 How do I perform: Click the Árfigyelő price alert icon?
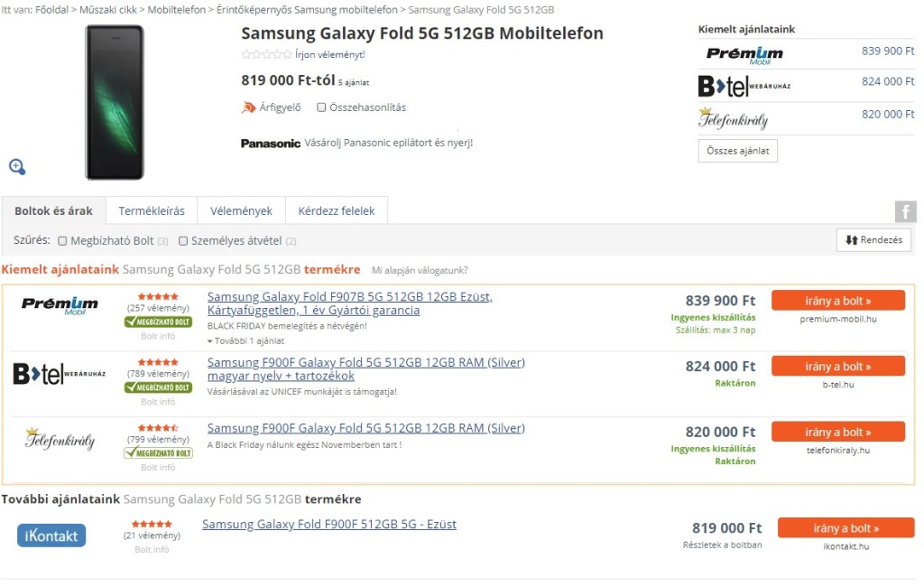click(249, 107)
